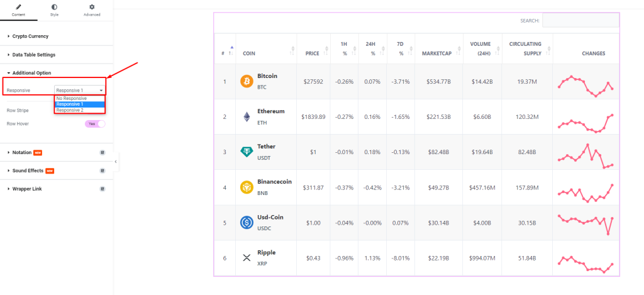
Task: Click the Sound Effects section side icon
Action: pos(103,170)
